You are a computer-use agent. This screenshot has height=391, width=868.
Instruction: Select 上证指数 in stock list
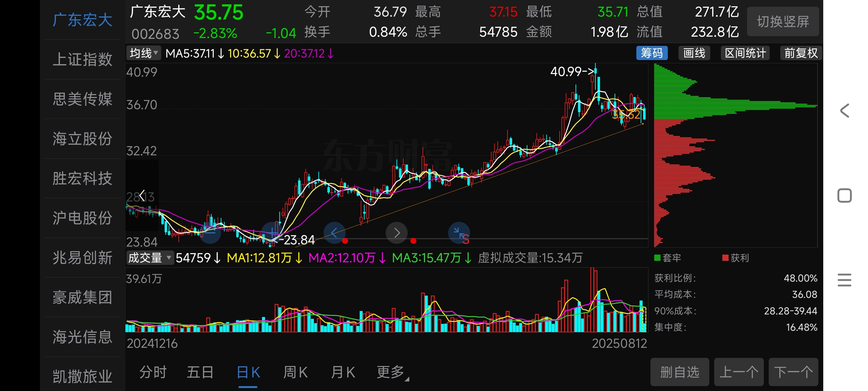coord(82,59)
